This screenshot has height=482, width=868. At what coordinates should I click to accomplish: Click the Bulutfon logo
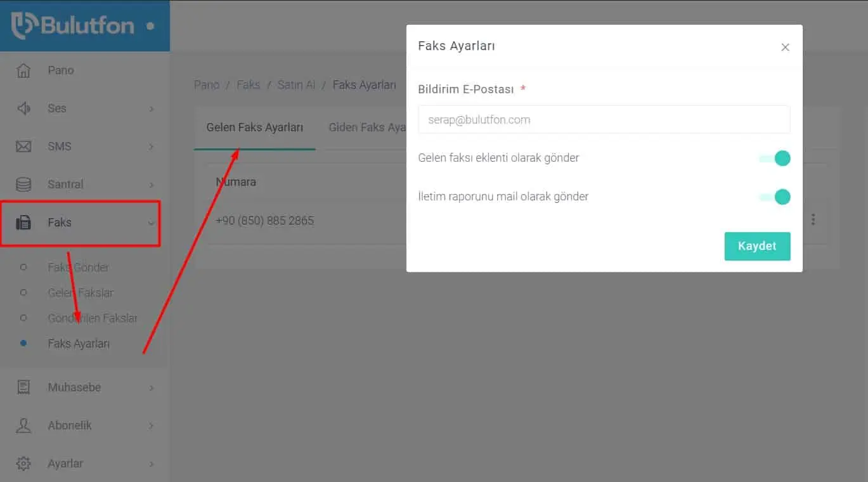pyautogui.click(x=73, y=25)
